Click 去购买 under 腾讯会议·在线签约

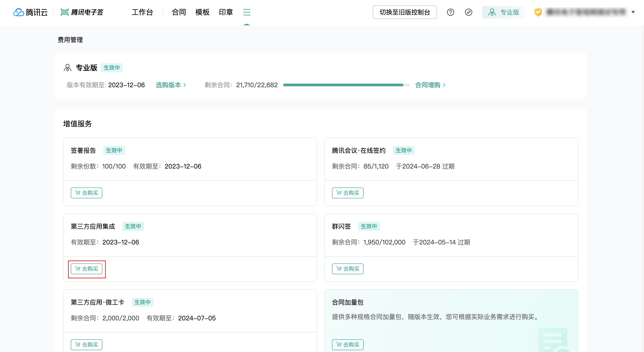click(348, 193)
